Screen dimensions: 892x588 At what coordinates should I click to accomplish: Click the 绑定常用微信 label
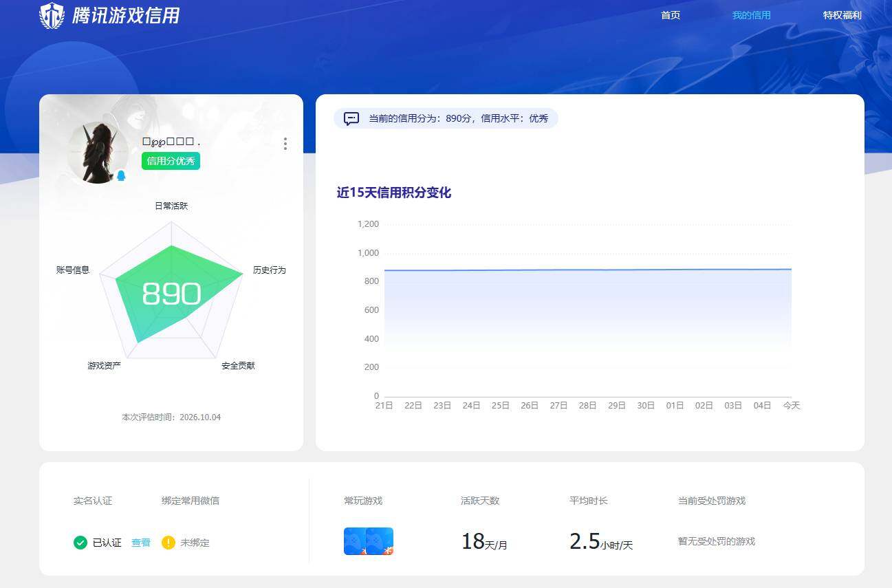(191, 501)
